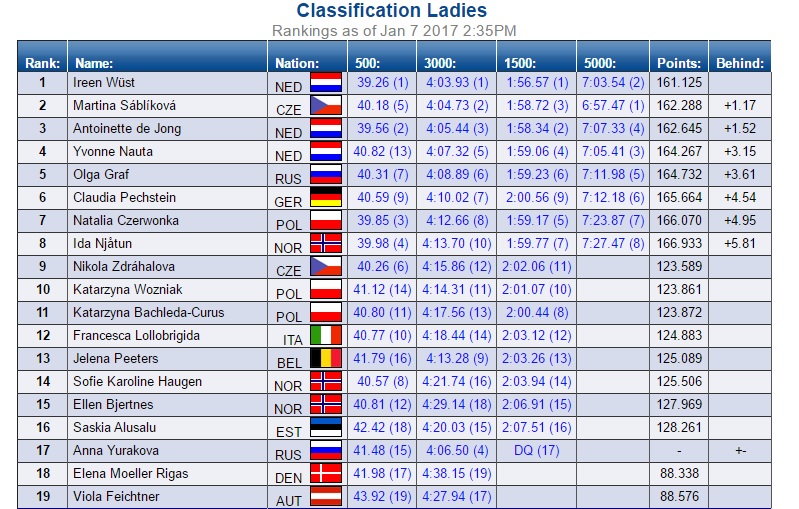Click the Russian flag beside Olga Graf

(x=326, y=175)
